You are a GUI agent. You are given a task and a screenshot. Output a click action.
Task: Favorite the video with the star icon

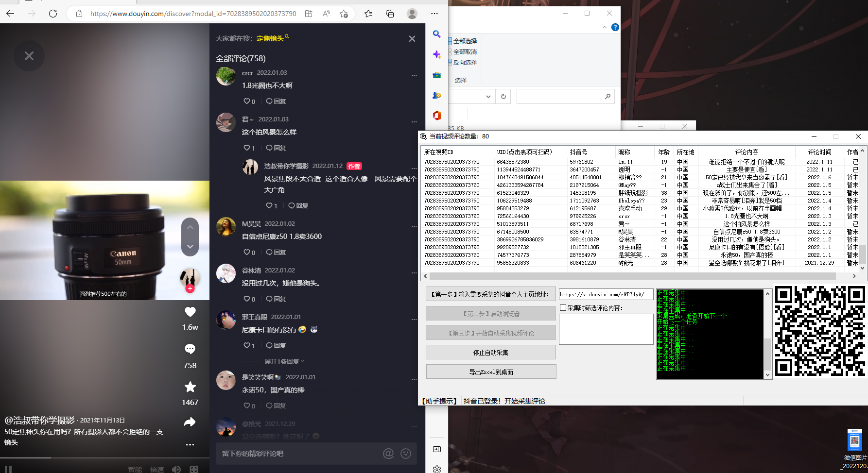(190, 387)
